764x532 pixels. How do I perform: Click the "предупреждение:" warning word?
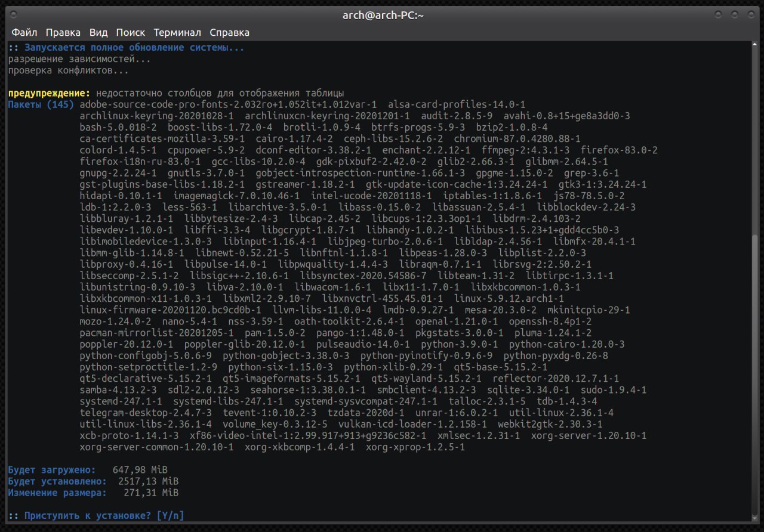[49, 94]
